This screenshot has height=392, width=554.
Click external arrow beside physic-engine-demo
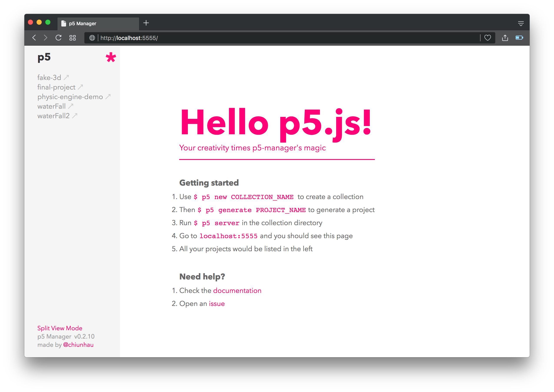click(x=108, y=96)
